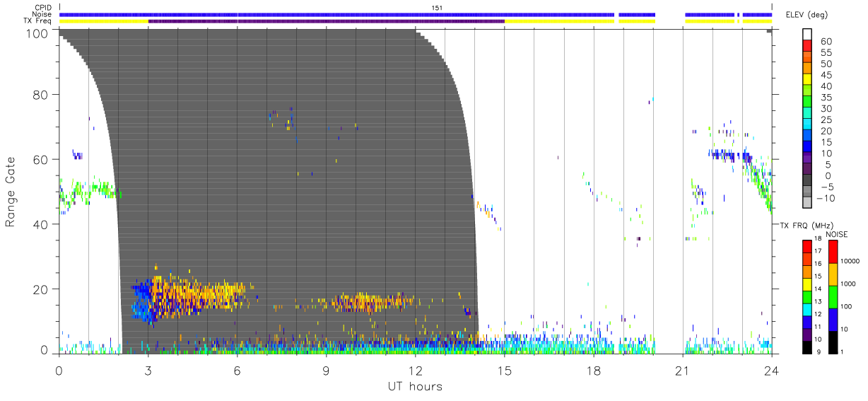The width and height of the screenshot is (868, 401).
Task: Pick the white top segment of ELEV colorbar
Action: click(809, 35)
